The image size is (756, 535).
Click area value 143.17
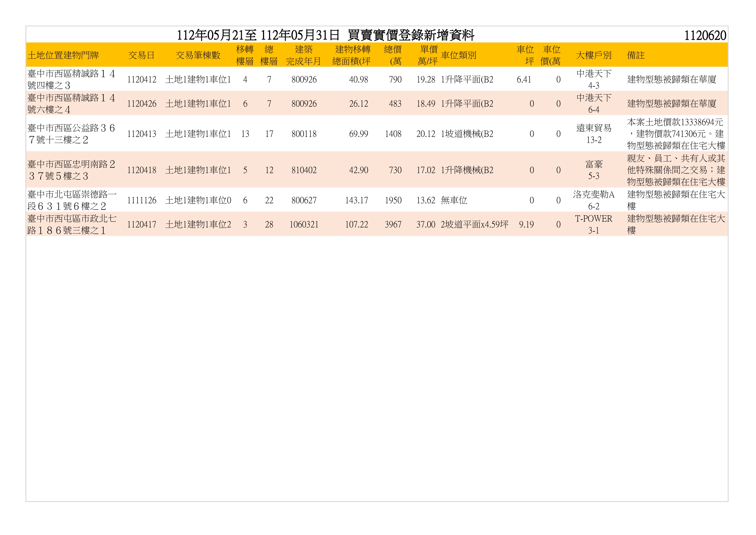(x=357, y=200)
